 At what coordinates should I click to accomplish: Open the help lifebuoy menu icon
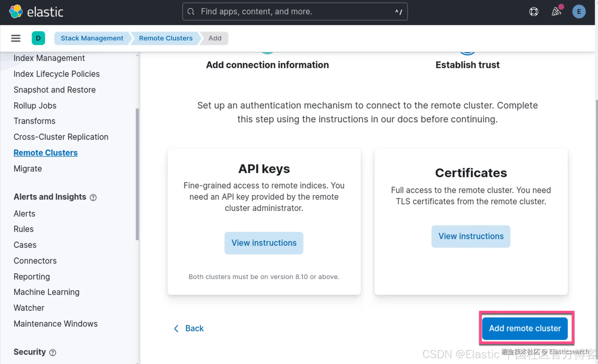534,12
